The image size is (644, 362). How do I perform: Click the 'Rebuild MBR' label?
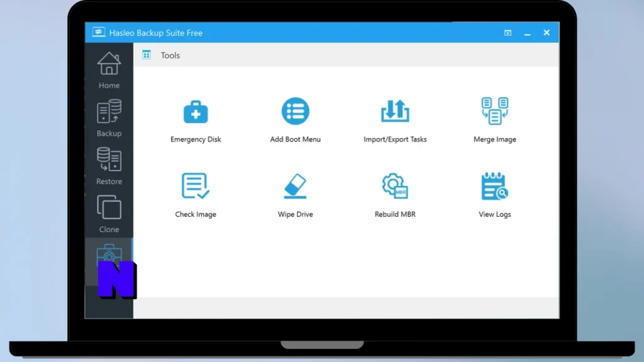point(395,214)
